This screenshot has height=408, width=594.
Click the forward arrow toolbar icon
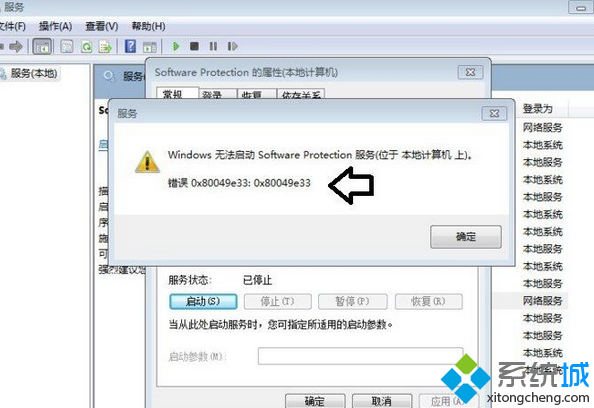(x=16, y=47)
